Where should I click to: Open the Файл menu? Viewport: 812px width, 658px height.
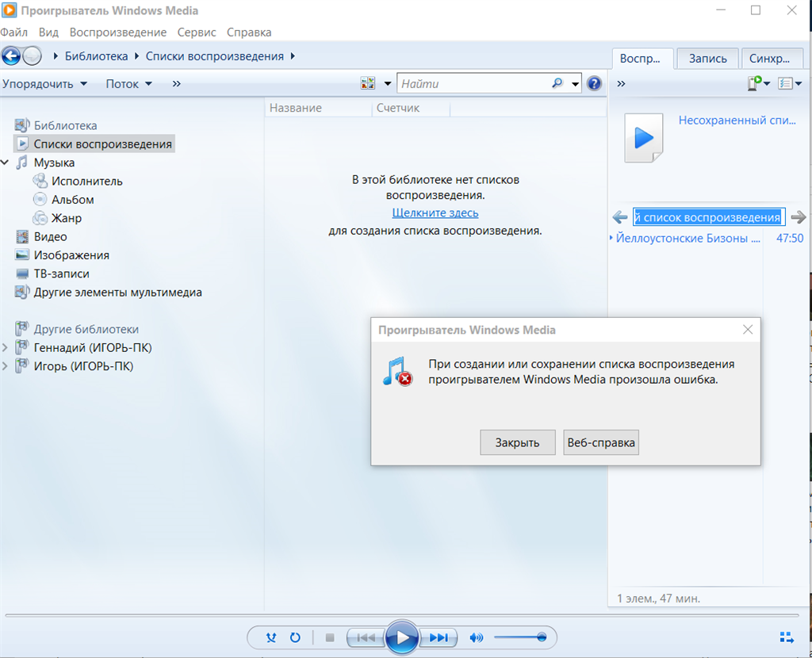(14, 32)
